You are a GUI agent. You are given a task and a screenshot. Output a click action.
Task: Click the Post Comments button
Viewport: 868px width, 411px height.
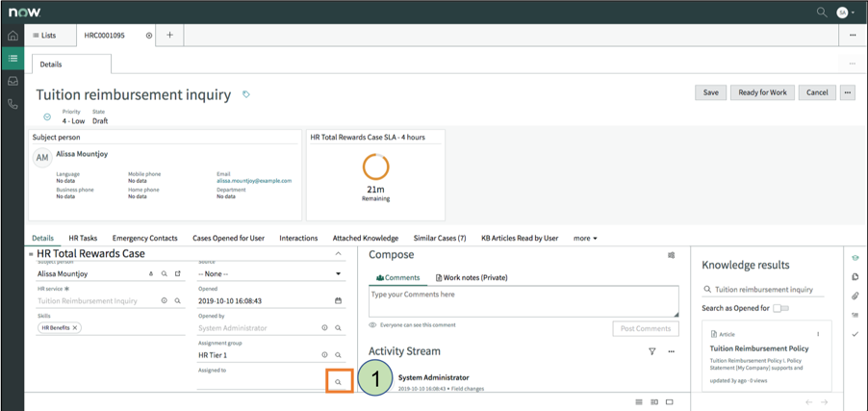pyautogui.click(x=646, y=328)
